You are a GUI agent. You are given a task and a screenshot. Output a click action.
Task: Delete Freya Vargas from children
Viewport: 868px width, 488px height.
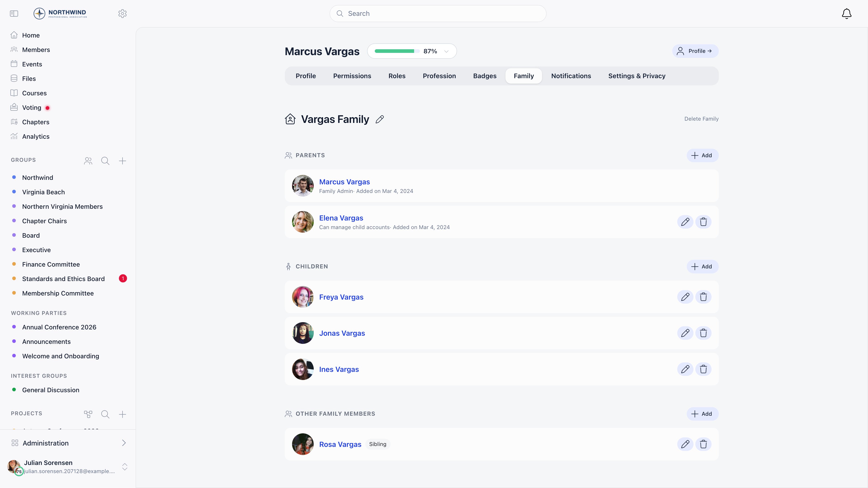[x=703, y=297]
